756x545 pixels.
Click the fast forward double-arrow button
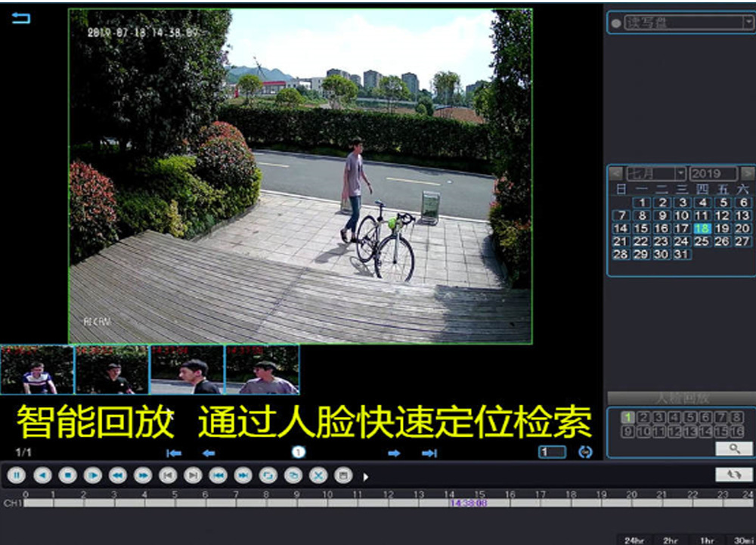tap(143, 475)
